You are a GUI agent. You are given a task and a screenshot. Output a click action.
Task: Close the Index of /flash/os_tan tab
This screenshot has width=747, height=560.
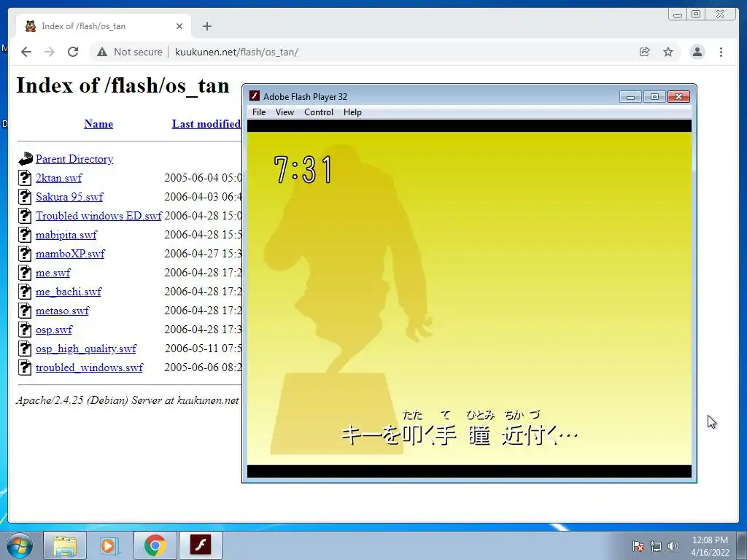179,26
